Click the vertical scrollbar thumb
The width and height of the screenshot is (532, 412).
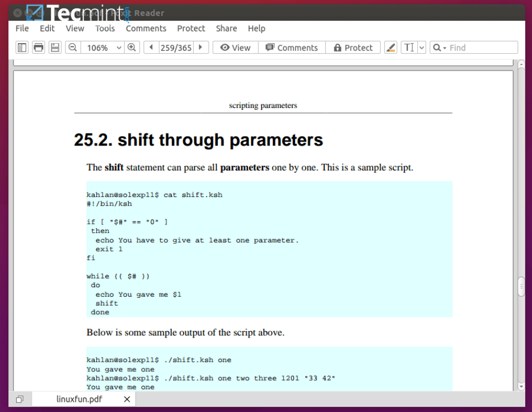pyautogui.click(x=521, y=287)
